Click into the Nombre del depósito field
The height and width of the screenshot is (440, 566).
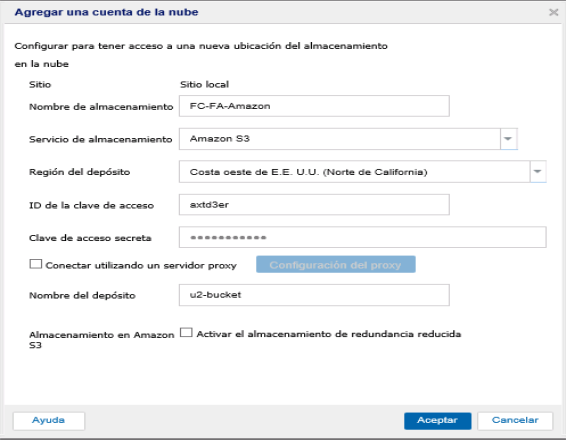click(x=314, y=295)
